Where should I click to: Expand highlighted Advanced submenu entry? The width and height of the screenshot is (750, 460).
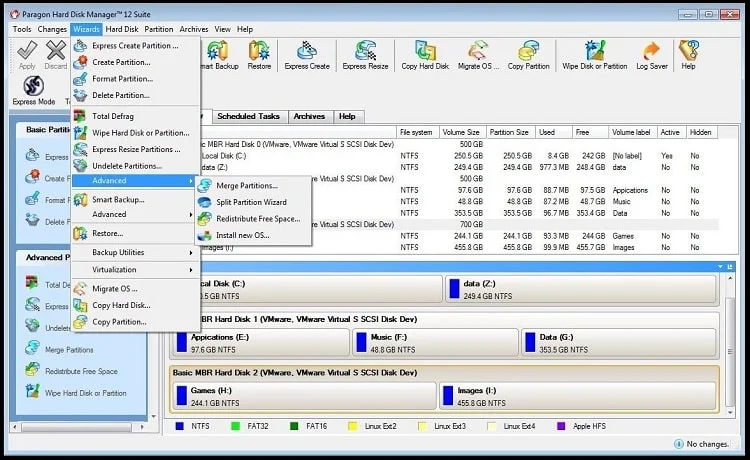coord(135,181)
